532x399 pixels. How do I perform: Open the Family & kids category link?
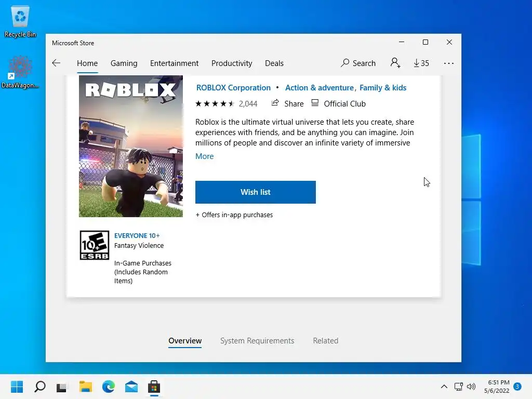tap(383, 88)
